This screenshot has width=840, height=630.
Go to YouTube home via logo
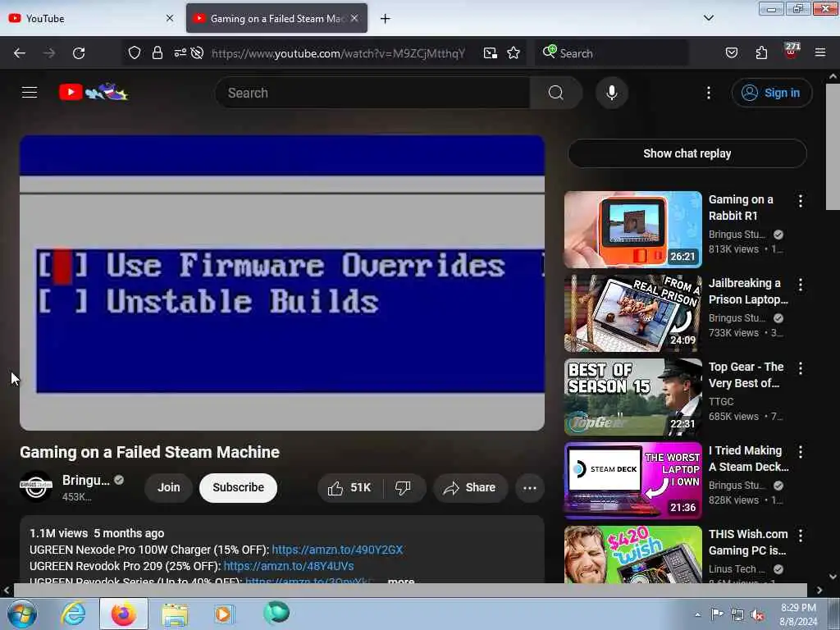click(x=94, y=92)
